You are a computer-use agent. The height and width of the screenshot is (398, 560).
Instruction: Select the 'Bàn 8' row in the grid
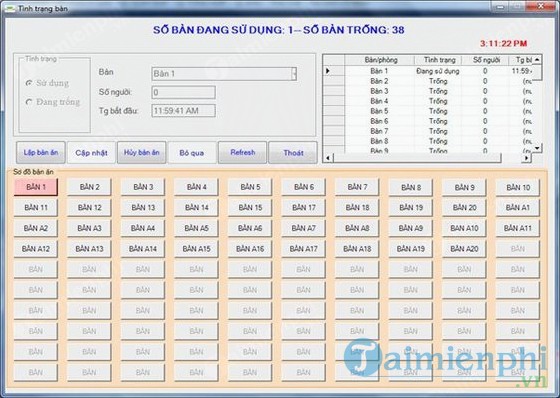pos(428,141)
